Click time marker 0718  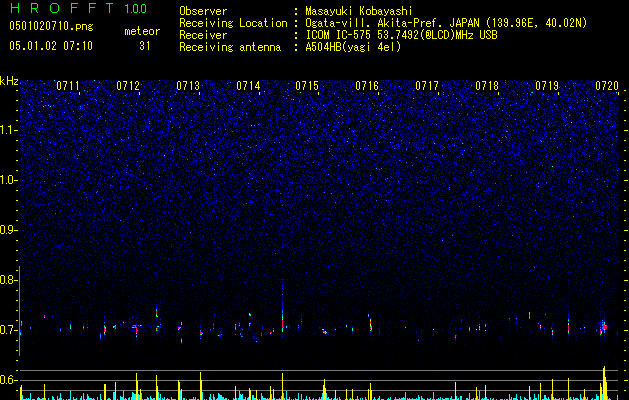487,86
